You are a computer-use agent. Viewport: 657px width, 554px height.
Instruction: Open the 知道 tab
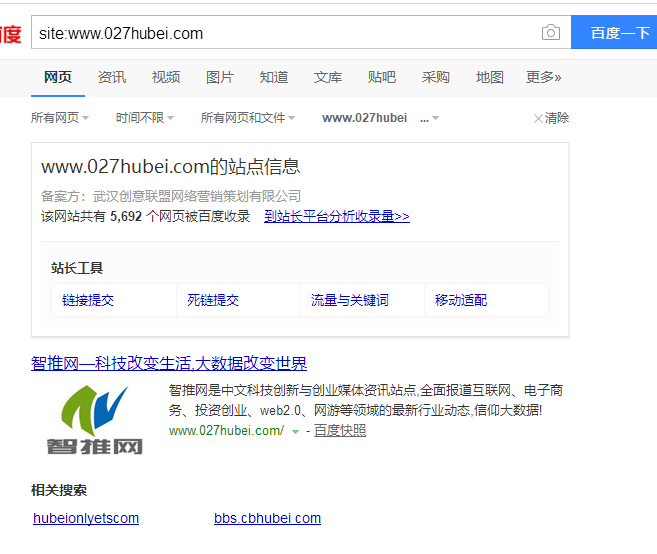tap(274, 77)
